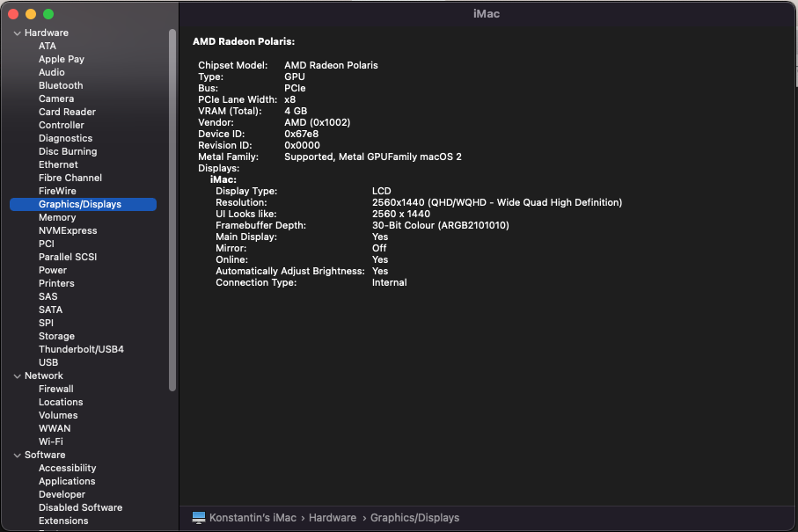Show Power information

pos(53,271)
